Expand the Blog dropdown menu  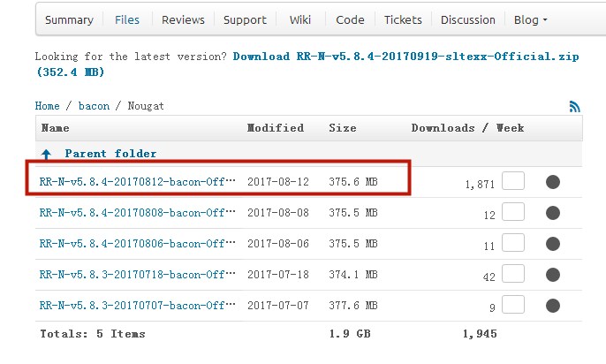tap(530, 19)
